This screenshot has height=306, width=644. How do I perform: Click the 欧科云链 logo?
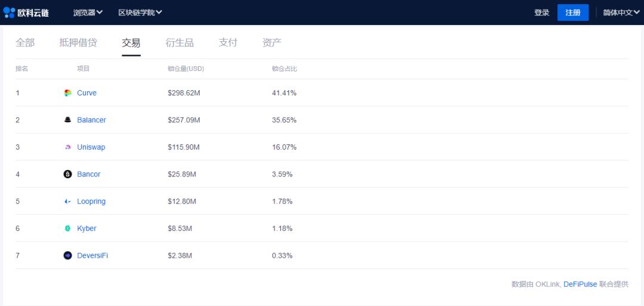(x=26, y=13)
